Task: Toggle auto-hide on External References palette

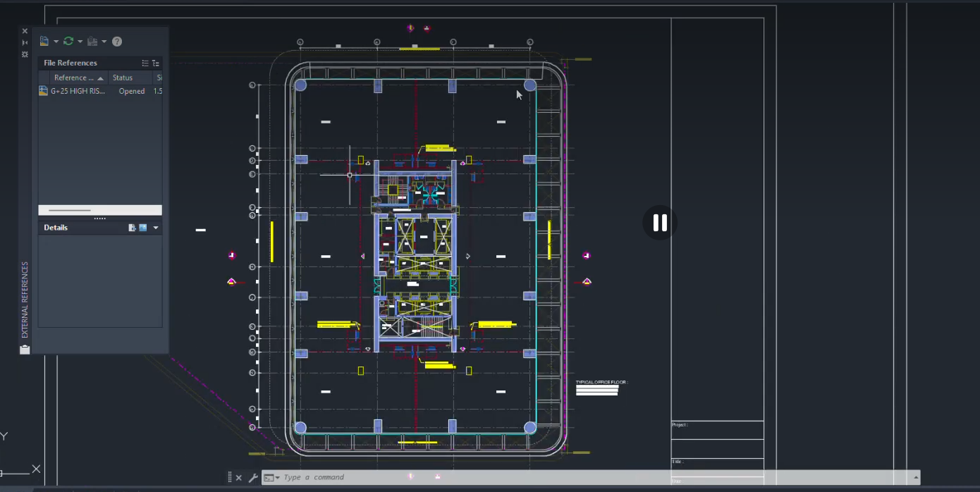Action: (25, 42)
